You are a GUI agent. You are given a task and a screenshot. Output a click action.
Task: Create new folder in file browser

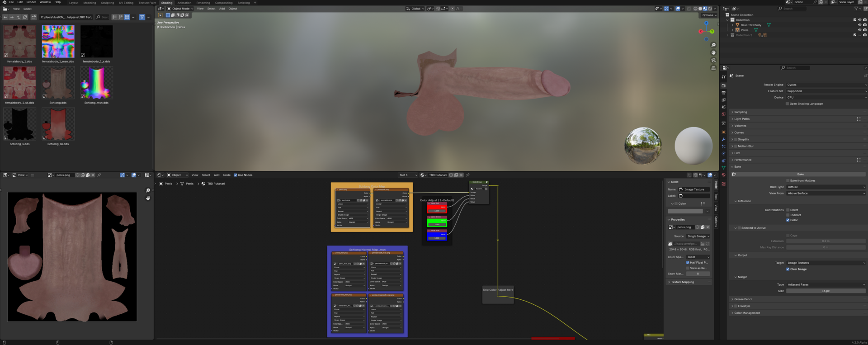tap(33, 17)
